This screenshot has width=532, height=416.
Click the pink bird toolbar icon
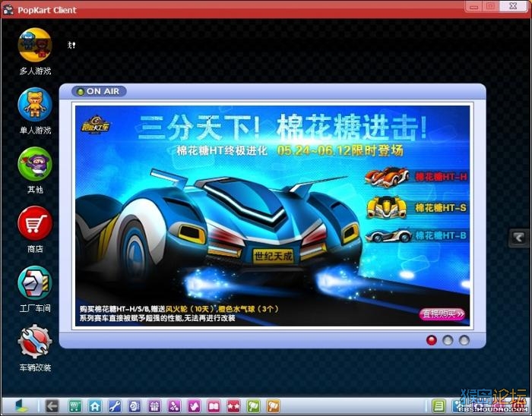(194, 406)
